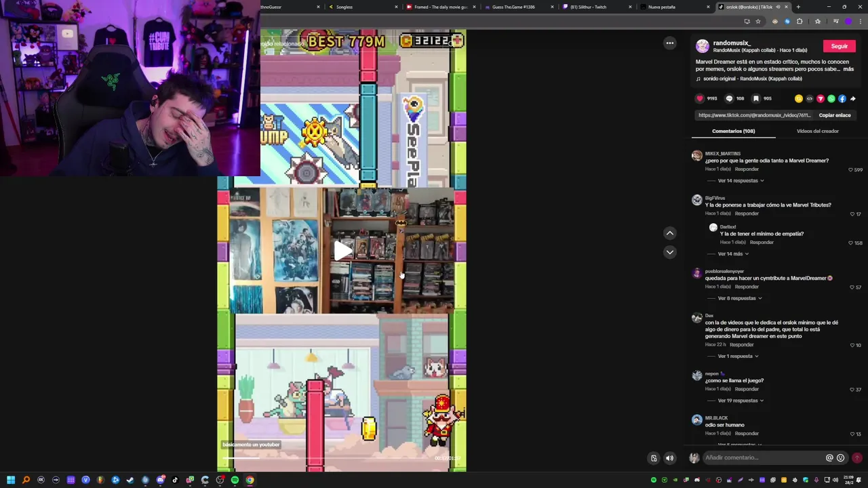Open the Windows Start menu
The width and height of the screenshot is (868, 488).
tap(11, 480)
